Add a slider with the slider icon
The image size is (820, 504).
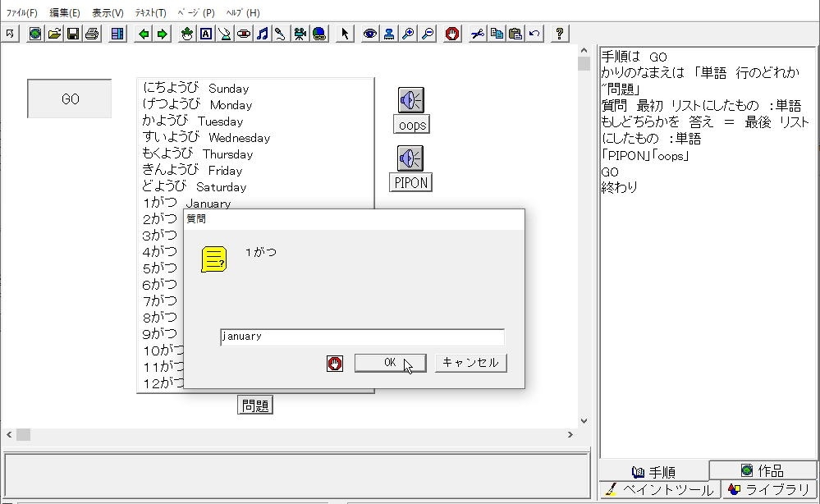[x=244, y=34]
